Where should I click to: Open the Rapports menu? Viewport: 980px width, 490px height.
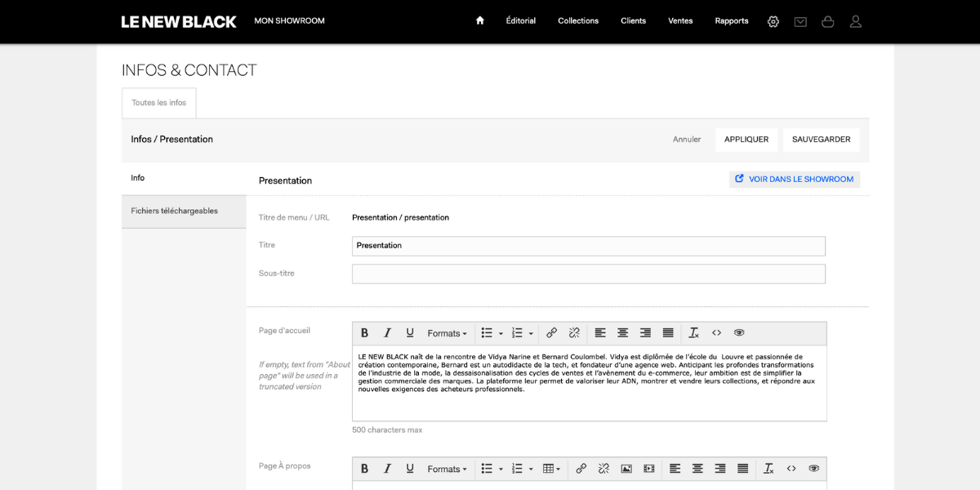732,21
